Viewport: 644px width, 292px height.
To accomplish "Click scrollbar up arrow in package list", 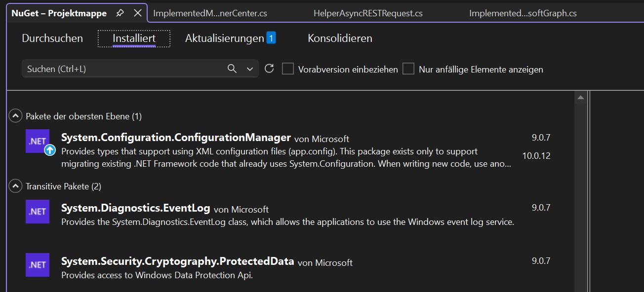I will pos(581,98).
